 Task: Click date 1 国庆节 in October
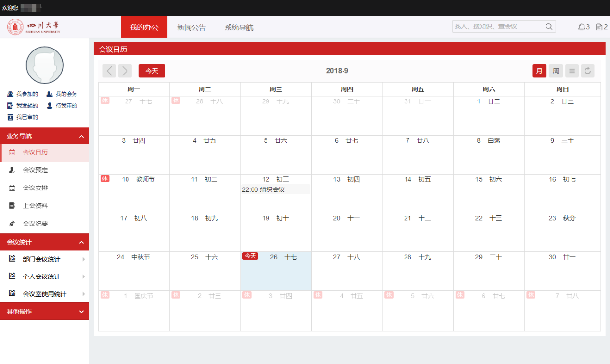(138, 296)
